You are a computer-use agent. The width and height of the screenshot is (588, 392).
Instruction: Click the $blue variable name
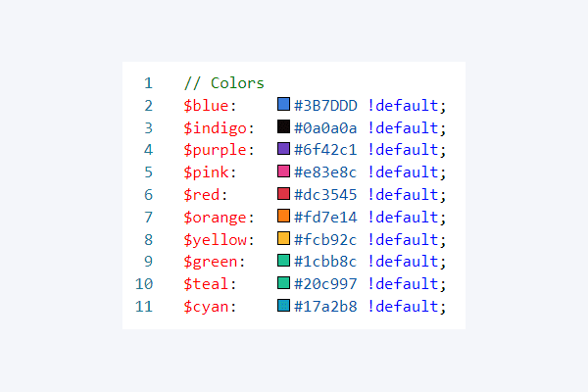coord(206,106)
